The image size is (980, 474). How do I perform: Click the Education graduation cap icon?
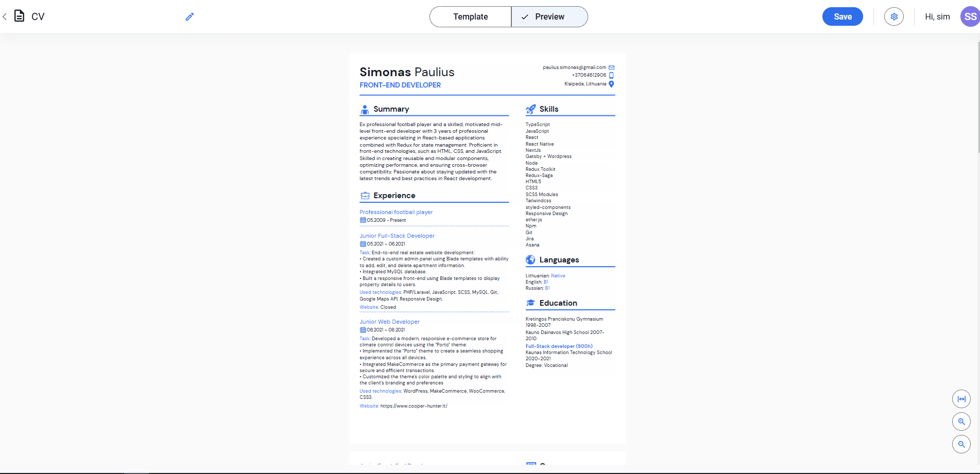point(530,303)
